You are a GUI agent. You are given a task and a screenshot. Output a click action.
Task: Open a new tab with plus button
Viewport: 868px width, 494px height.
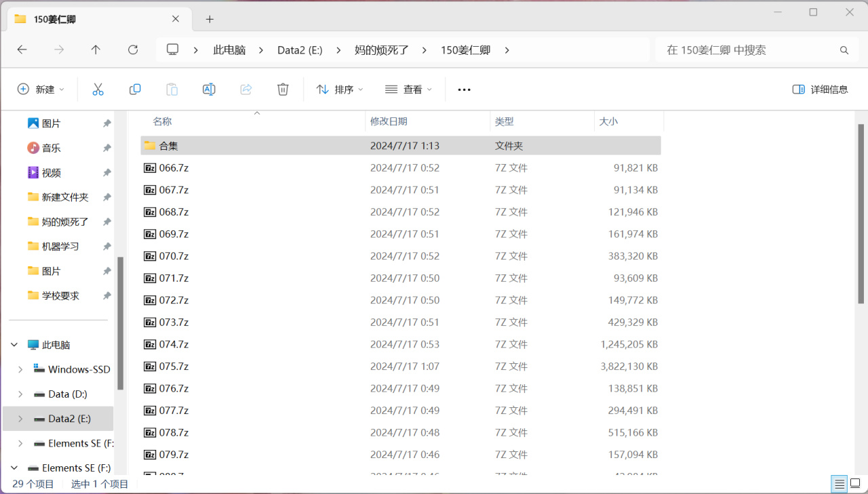(x=210, y=19)
